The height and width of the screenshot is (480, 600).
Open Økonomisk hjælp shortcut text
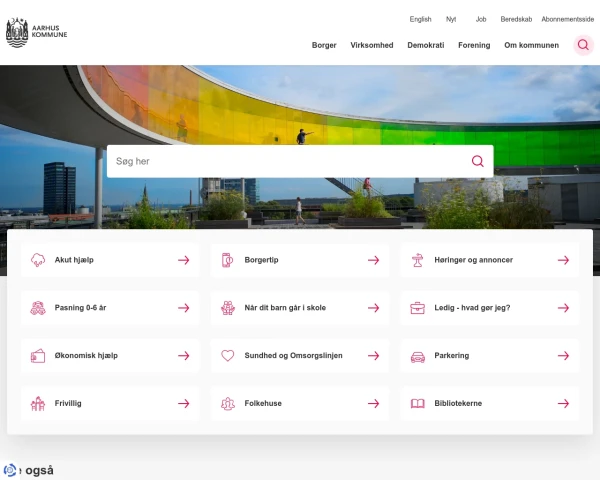click(86, 356)
